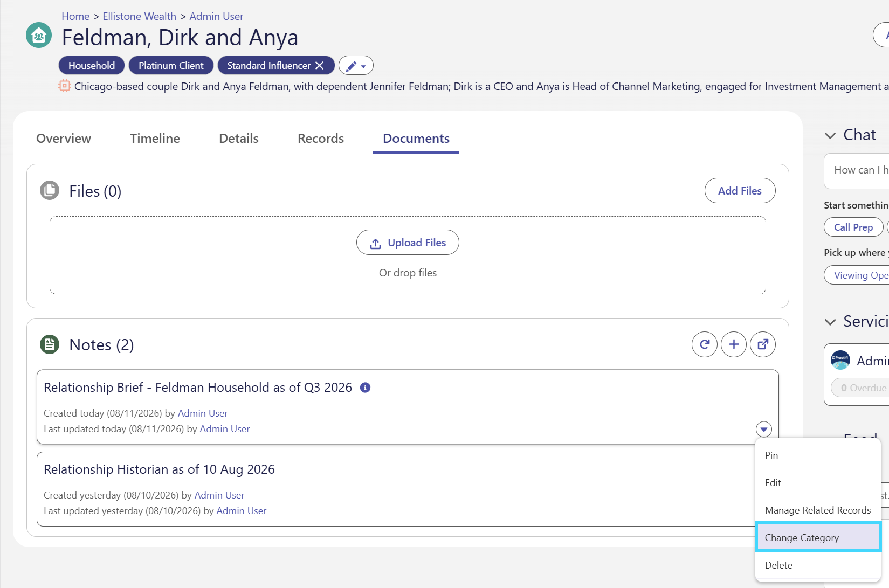Refresh the Notes list
This screenshot has height=588, width=889.
[705, 344]
